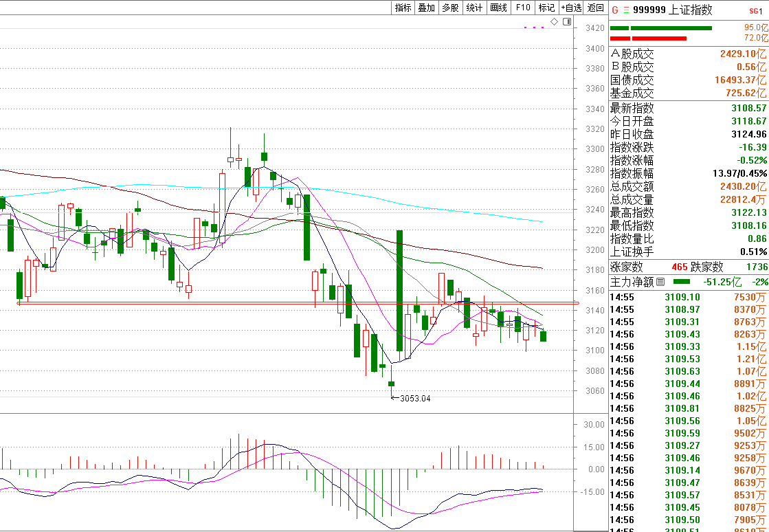Click the 涨家数 count 465

[679, 267]
